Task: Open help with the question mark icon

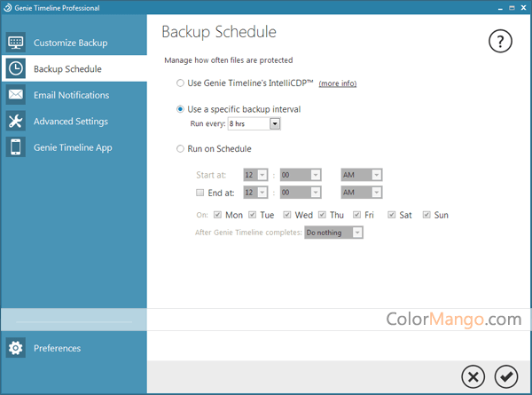Action: pyautogui.click(x=500, y=41)
